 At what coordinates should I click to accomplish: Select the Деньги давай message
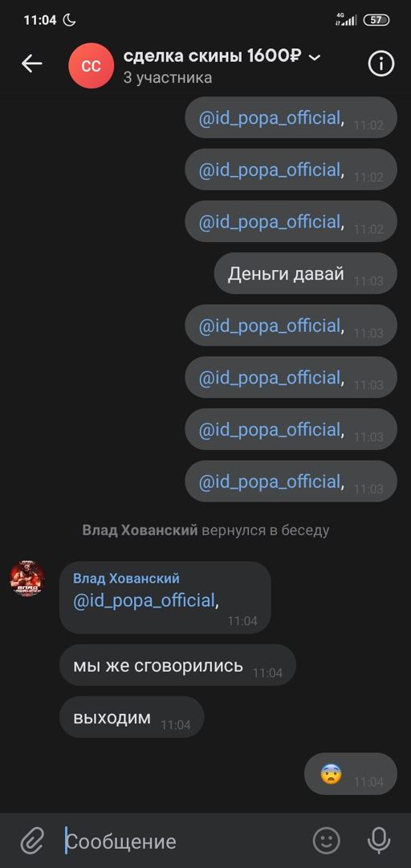coord(305,273)
